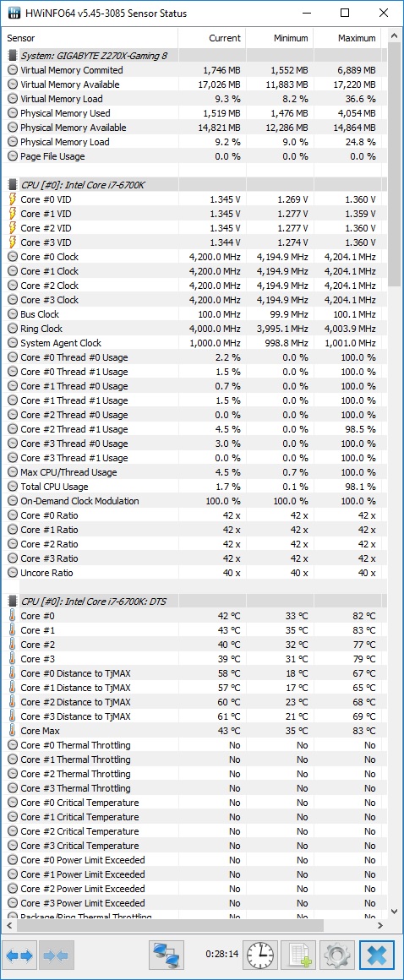Select the Core Max thermometer icon
404x980 pixels.
coord(13,731)
